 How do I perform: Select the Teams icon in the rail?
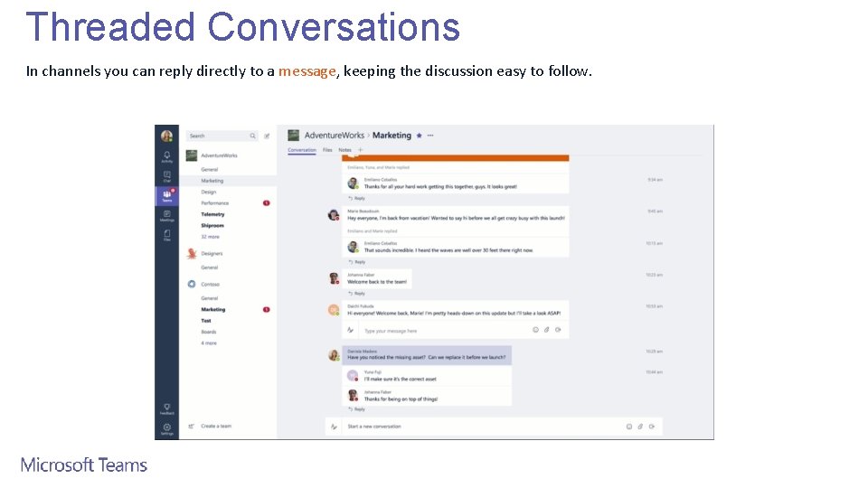(166, 196)
